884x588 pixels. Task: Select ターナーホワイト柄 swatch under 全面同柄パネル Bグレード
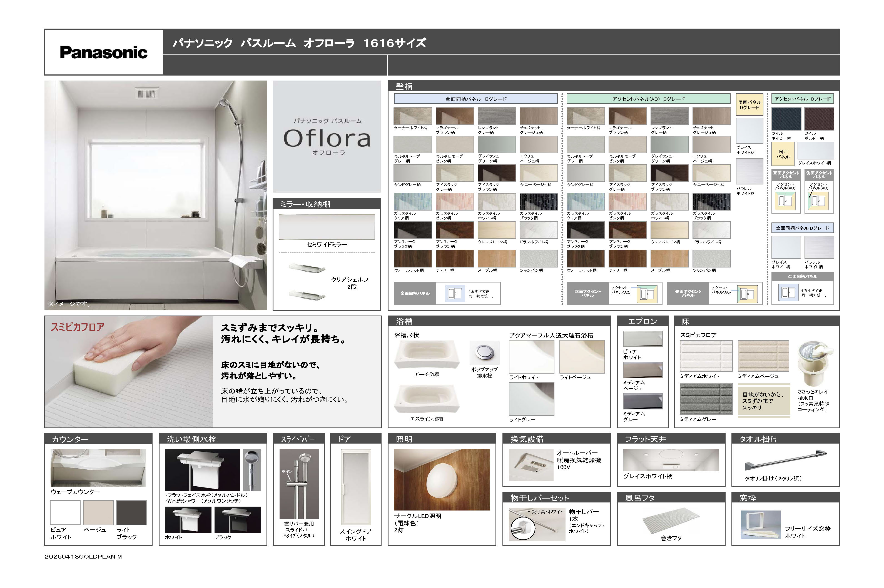(412, 116)
